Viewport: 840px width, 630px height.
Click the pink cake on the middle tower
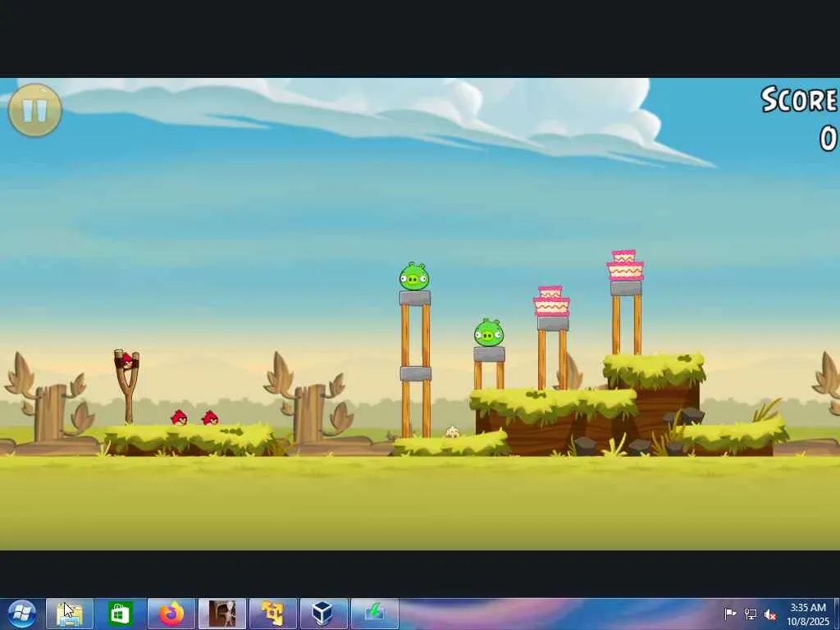[x=551, y=301]
